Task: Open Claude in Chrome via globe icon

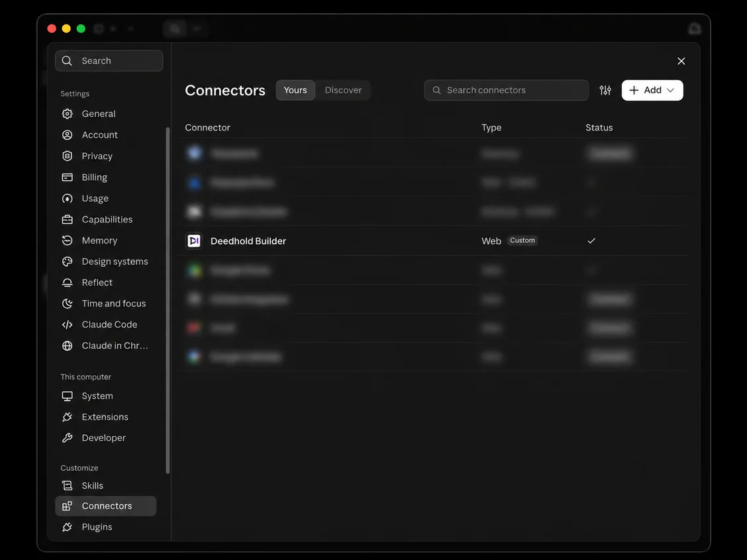Action: 67,346
